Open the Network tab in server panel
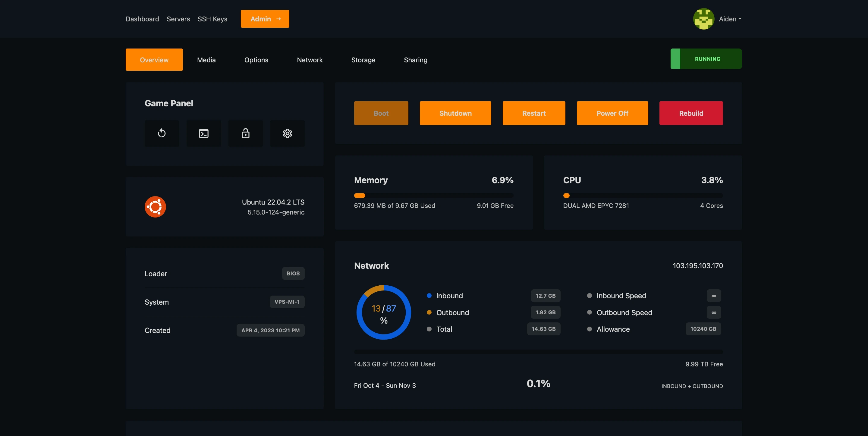This screenshot has height=436, width=868. tap(310, 59)
